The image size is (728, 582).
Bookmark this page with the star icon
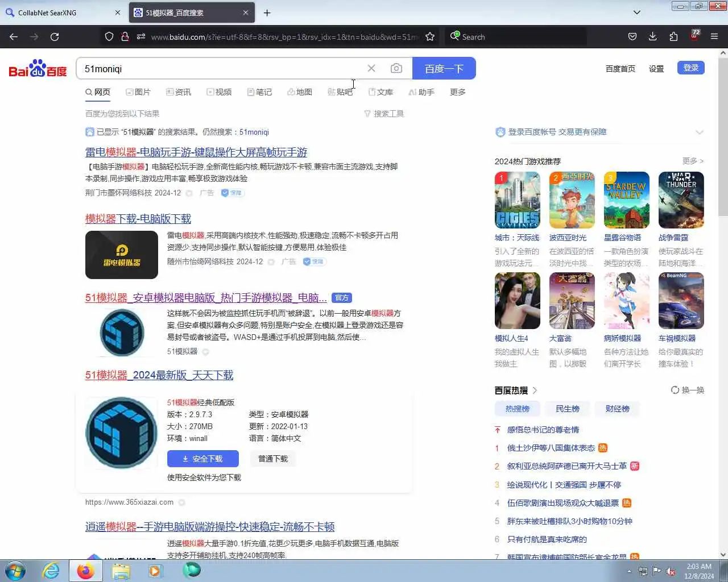point(430,36)
